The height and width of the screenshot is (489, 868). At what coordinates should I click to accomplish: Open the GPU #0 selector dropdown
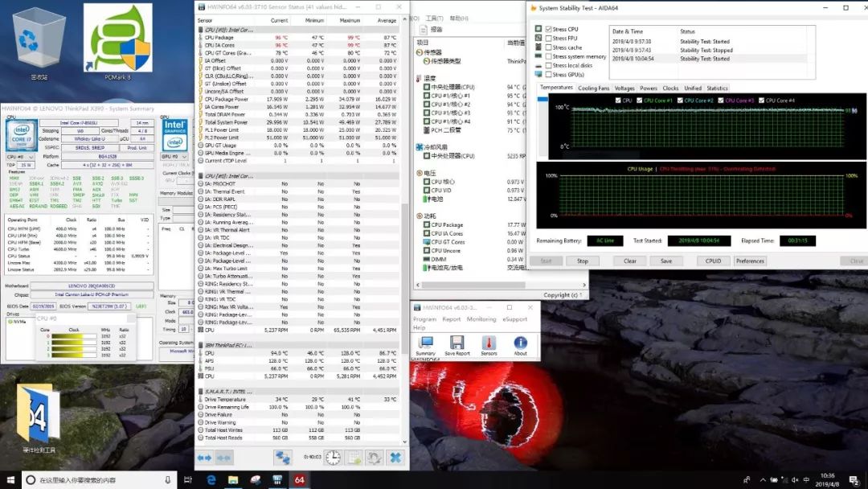pyautogui.click(x=176, y=158)
